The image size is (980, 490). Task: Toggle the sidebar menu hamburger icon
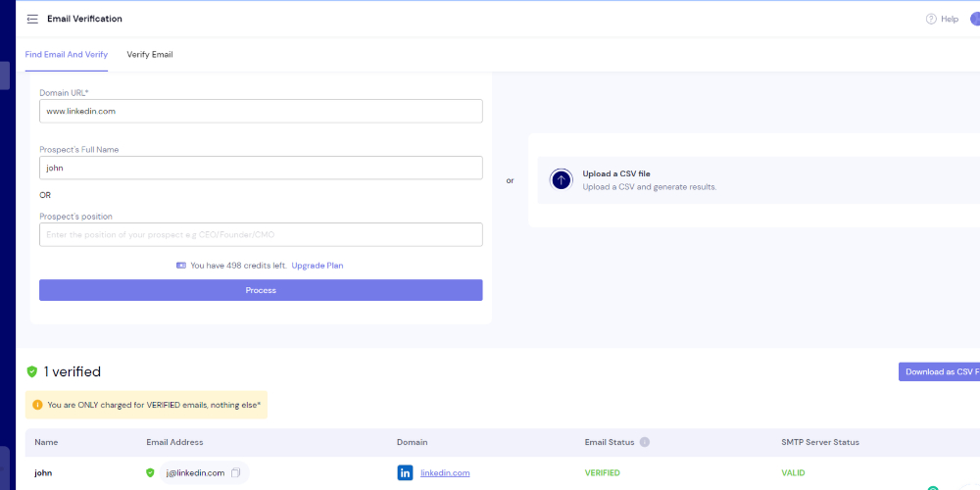point(32,19)
